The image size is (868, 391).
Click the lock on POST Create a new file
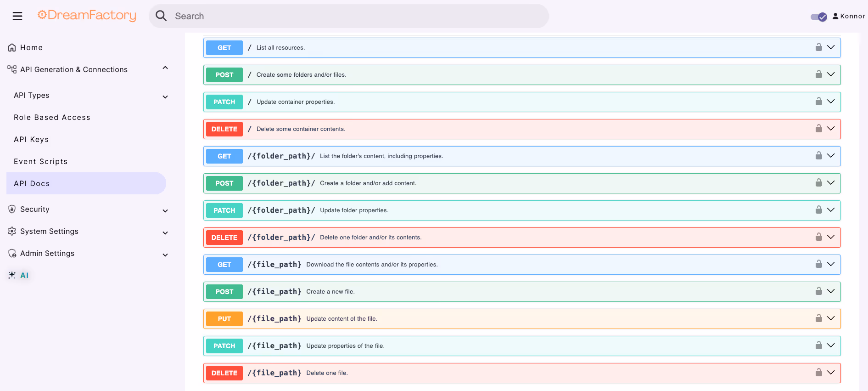(x=818, y=291)
